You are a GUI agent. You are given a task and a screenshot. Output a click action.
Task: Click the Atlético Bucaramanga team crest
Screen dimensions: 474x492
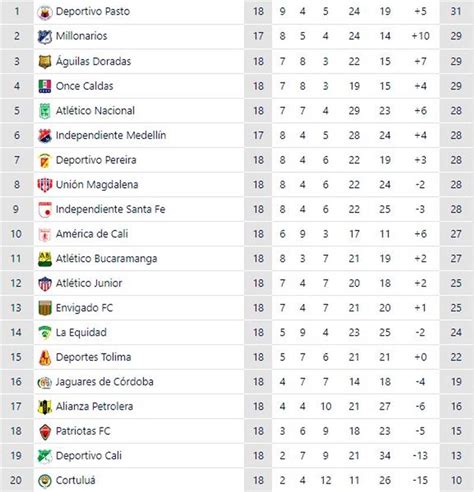point(45,259)
